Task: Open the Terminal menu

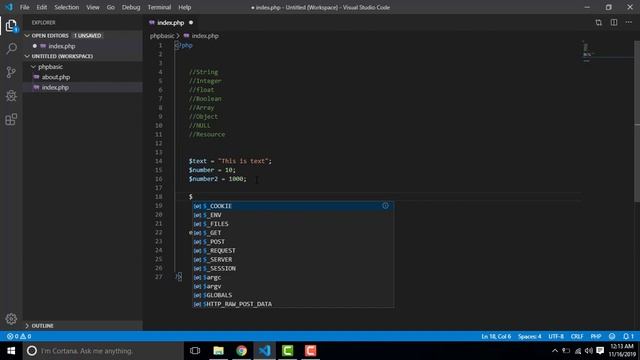Action: [159, 7]
